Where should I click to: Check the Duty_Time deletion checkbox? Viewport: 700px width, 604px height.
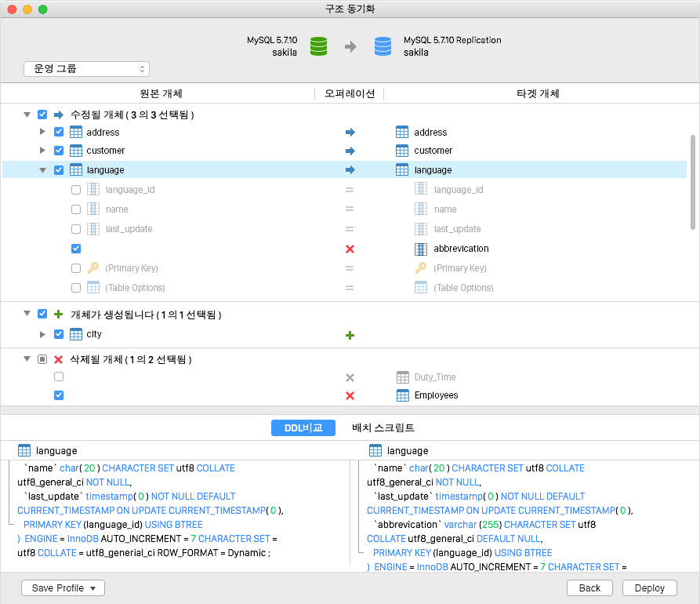tap(58, 377)
